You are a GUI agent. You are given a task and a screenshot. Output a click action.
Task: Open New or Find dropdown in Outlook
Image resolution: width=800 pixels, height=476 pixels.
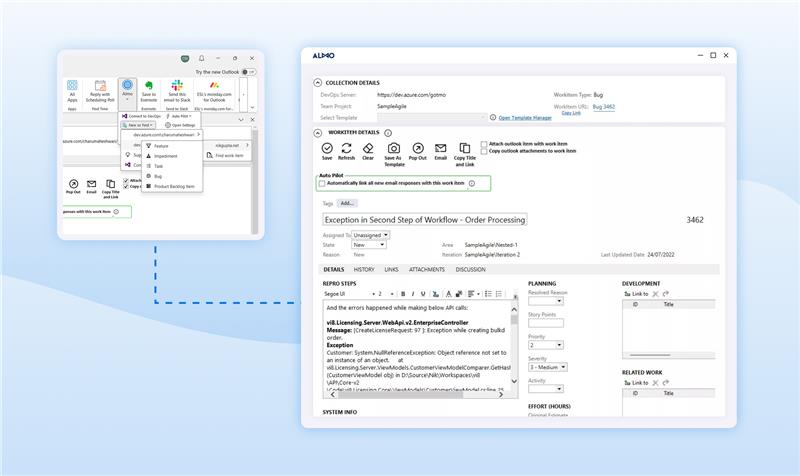pyautogui.click(x=138, y=125)
